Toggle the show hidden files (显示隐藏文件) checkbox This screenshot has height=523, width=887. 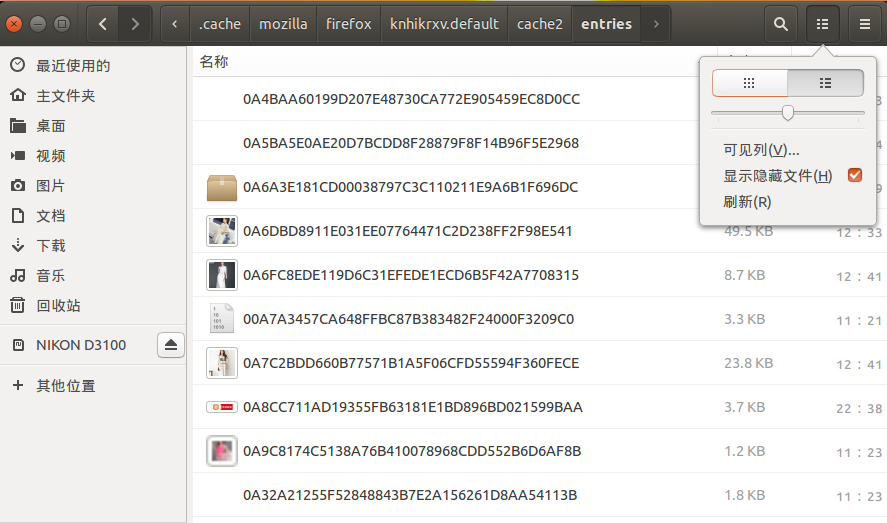[x=854, y=176]
